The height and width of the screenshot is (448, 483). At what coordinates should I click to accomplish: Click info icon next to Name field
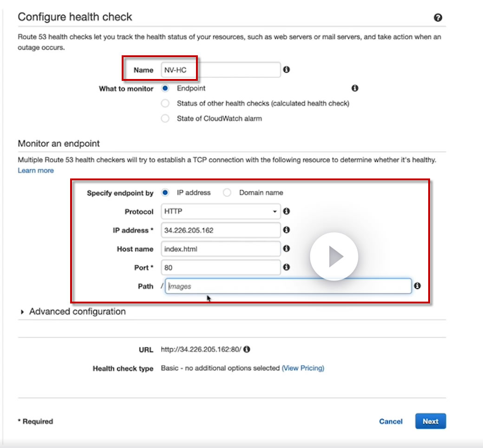pos(287,70)
